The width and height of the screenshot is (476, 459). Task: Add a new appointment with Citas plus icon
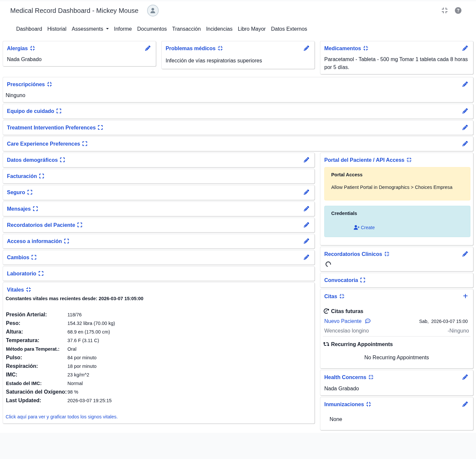465,296
